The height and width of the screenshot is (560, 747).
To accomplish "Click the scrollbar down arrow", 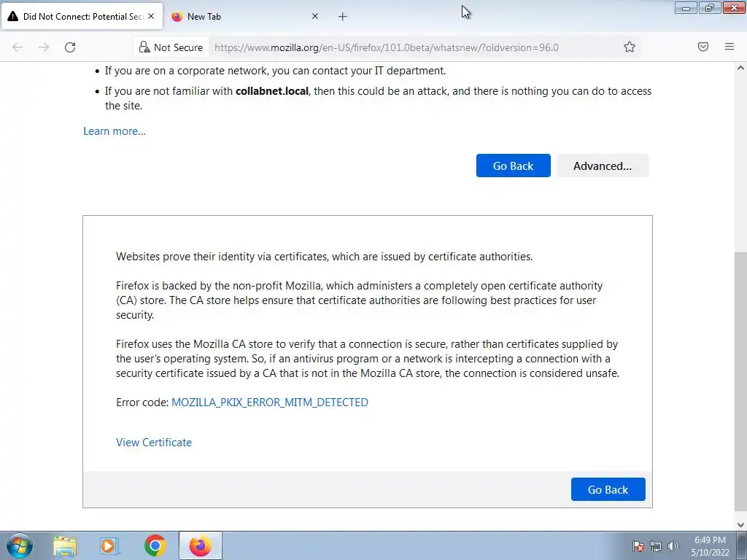I will pos(740,525).
